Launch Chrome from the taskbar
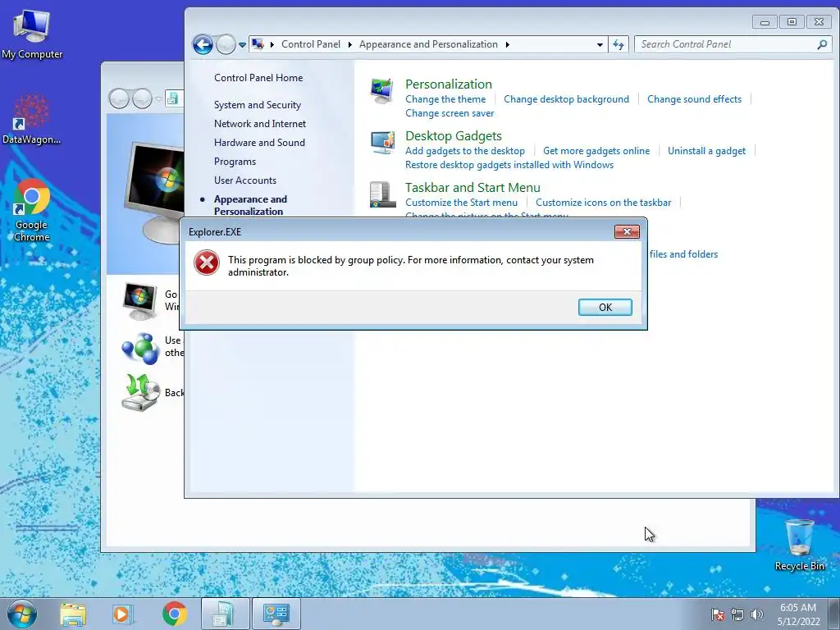 tap(174, 614)
